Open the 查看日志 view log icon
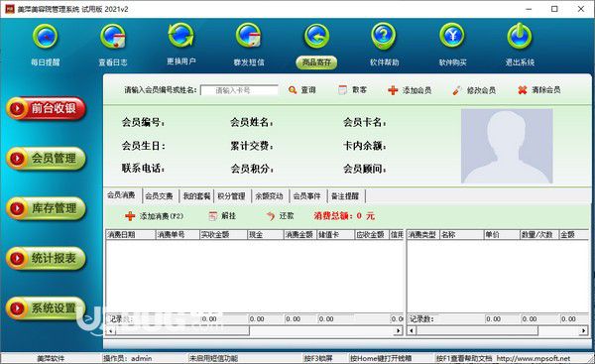This screenshot has width=595, height=364. pos(113,37)
